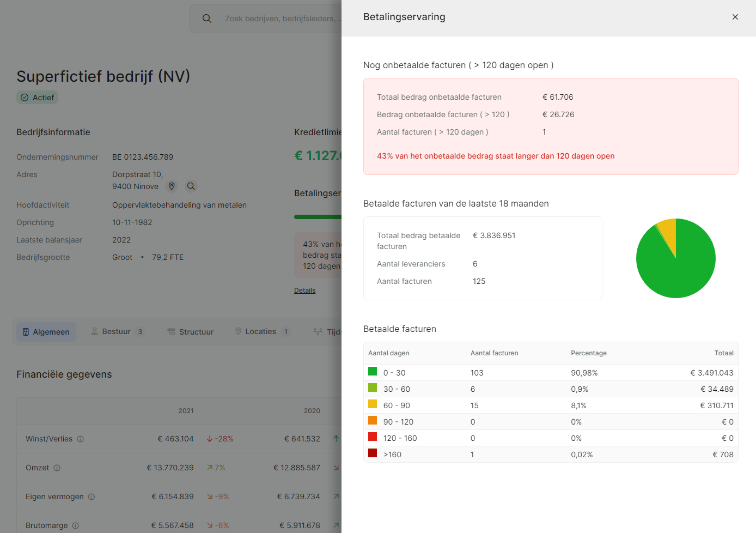
Task: Open the Algemeen tab
Action: [46, 332]
